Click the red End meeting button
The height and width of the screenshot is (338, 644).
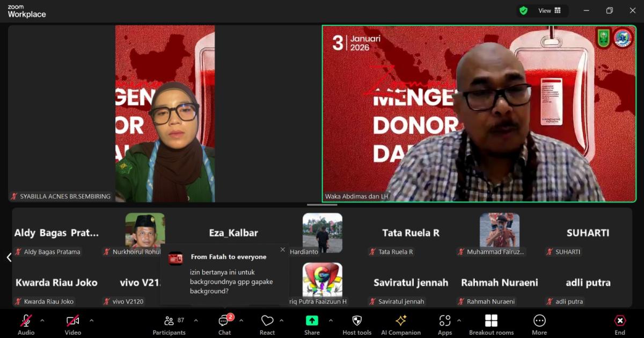point(620,321)
